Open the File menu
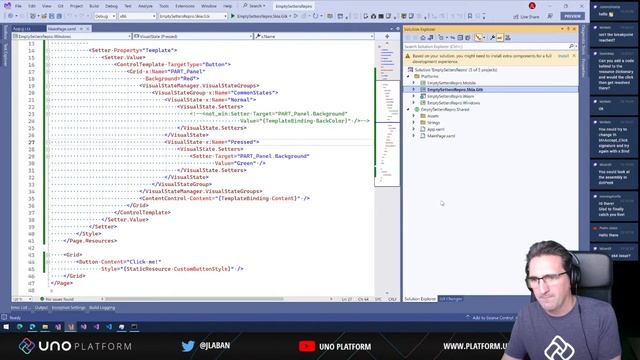The width and height of the screenshot is (640, 360). [x=18, y=6]
